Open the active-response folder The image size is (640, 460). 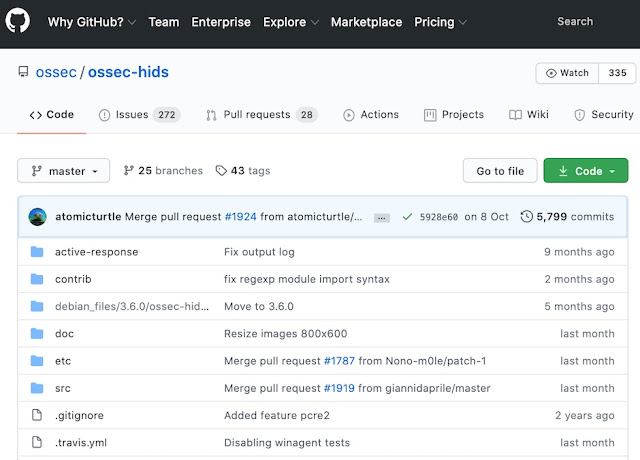pos(96,252)
